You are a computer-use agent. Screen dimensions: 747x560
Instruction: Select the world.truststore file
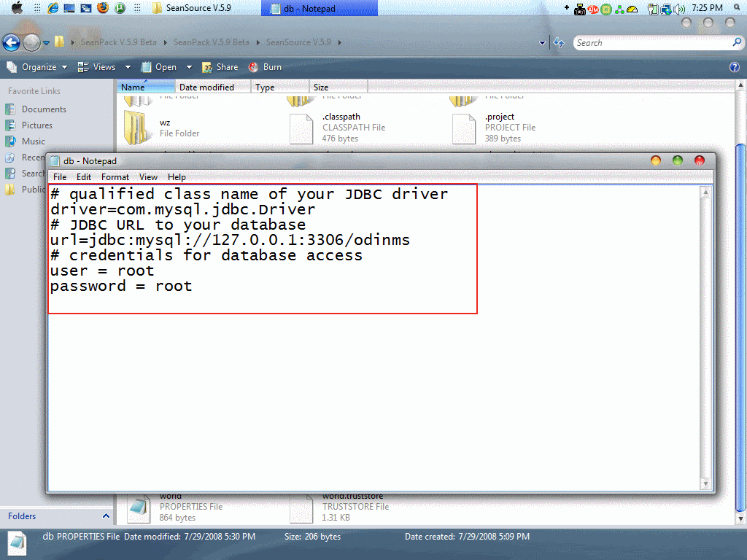(x=340, y=508)
